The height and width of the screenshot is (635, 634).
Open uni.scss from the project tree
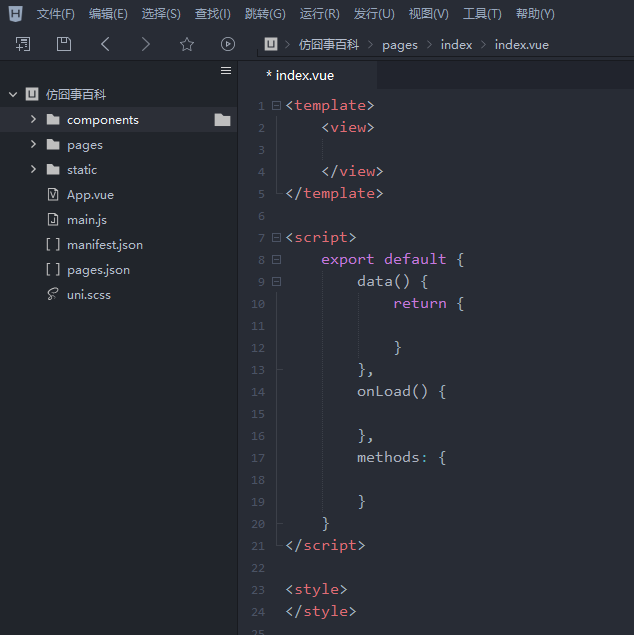click(x=89, y=295)
